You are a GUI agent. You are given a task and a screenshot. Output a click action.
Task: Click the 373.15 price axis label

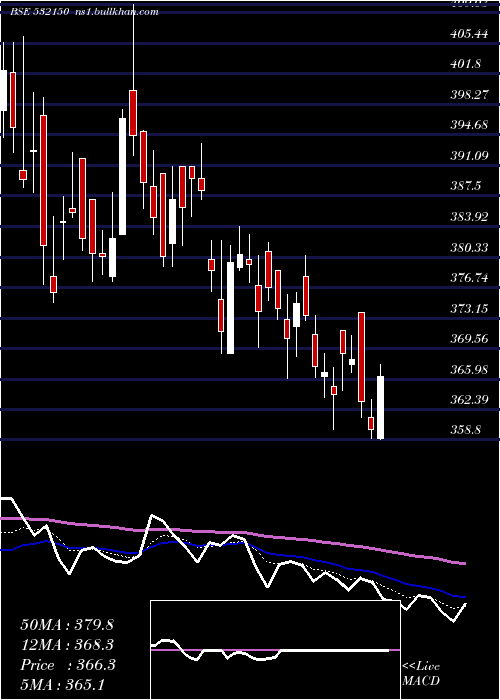pos(469,308)
